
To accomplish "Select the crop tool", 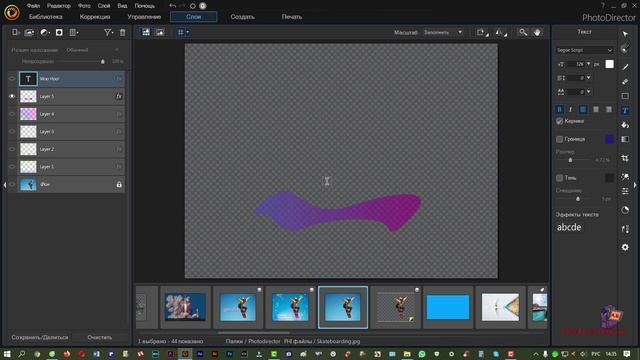I will click(625, 158).
